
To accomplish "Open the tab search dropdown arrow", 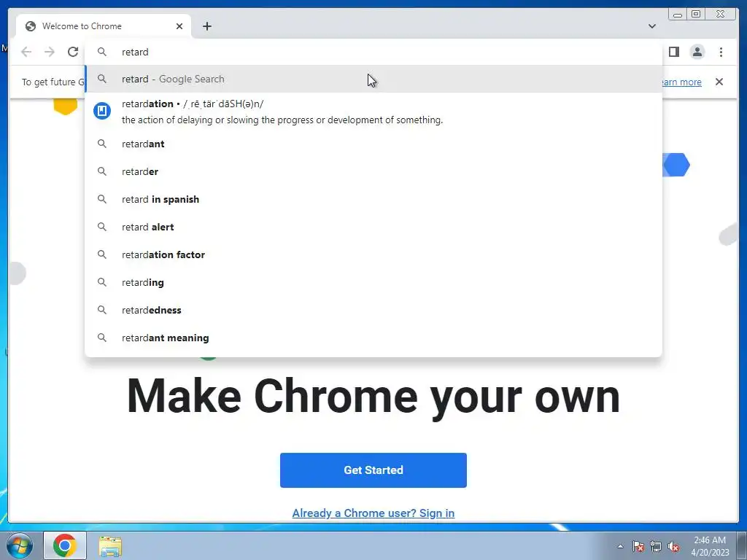I will (651, 26).
